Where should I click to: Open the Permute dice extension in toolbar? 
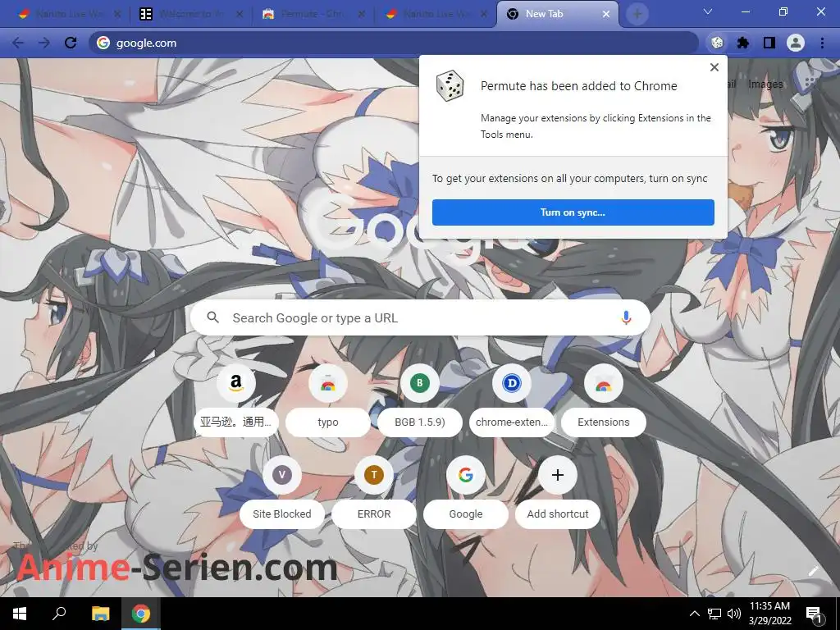click(x=717, y=43)
